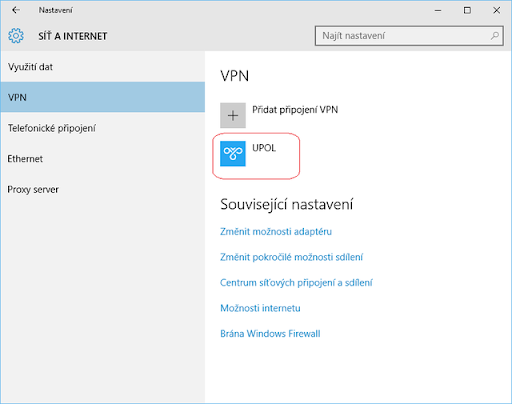Image resolution: width=512 pixels, height=404 pixels.
Task: Open Změnit pokročilé možnosti sdílení link
Action: click(x=291, y=257)
